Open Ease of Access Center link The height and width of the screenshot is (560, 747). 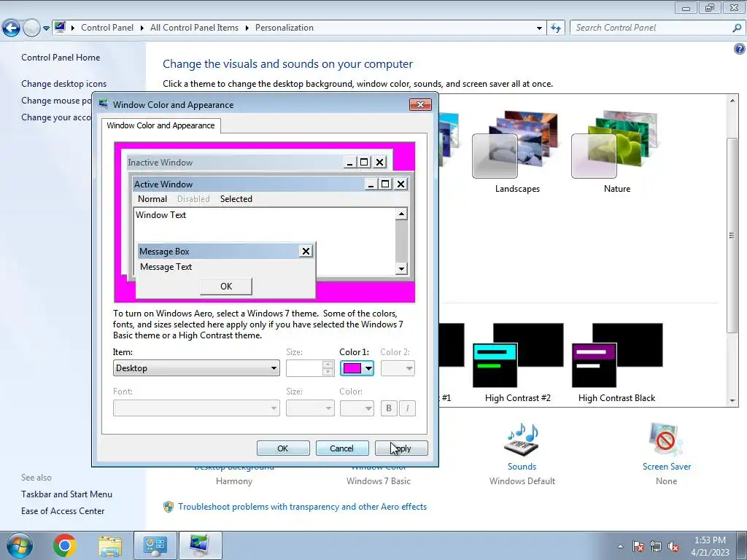(63, 511)
